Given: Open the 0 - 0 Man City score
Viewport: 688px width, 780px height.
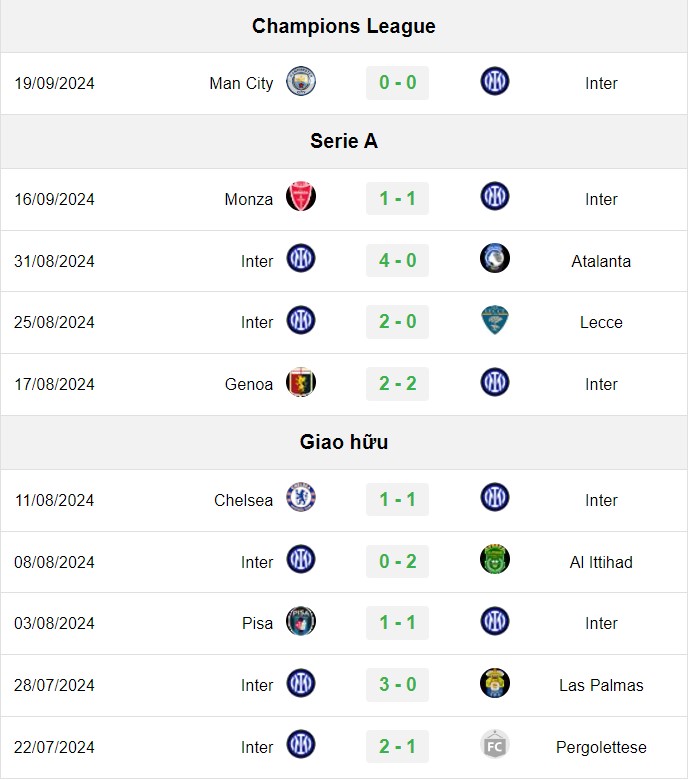Looking at the screenshot, I should [x=397, y=83].
